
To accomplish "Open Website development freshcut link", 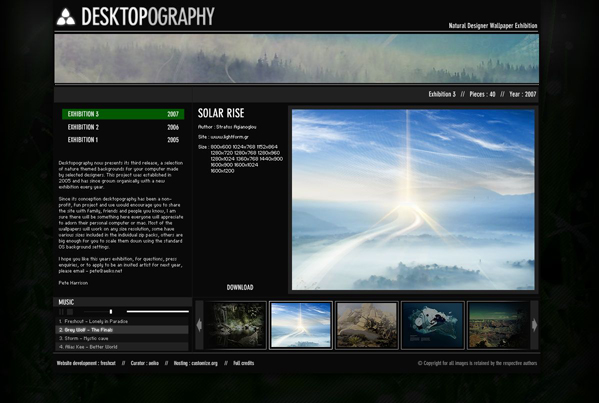I will [86, 363].
